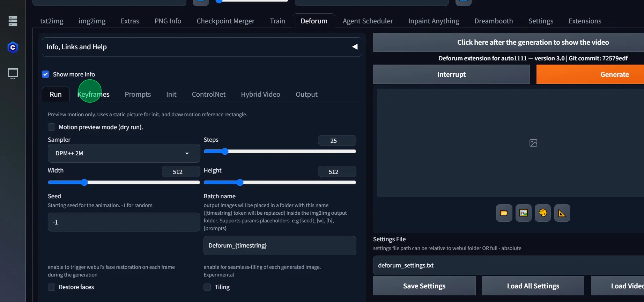
Task: Go to the Settings tab
Action: click(541, 21)
